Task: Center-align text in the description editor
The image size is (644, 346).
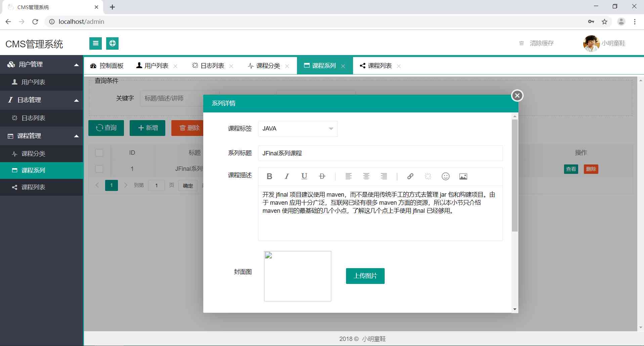Action: (x=366, y=176)
